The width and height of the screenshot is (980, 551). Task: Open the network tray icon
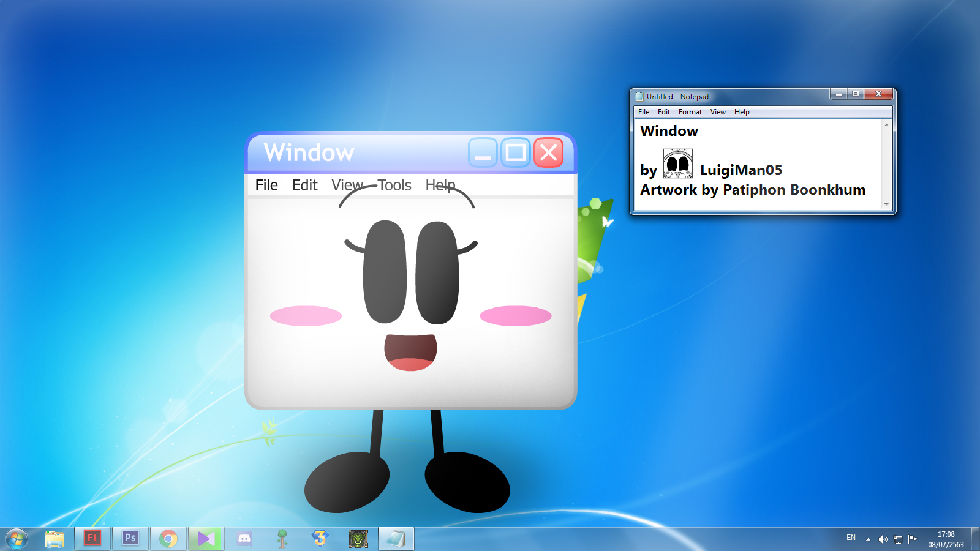[x=898, y=539]
